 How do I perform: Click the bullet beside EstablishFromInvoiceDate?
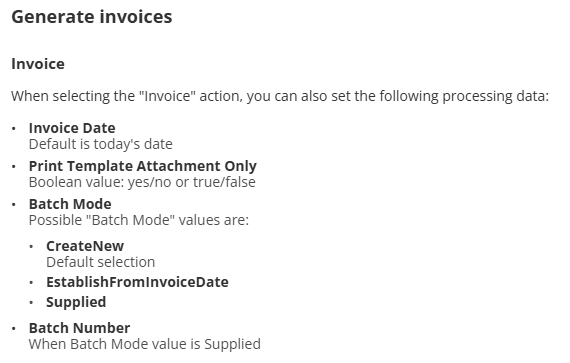(x=31, y=282)
